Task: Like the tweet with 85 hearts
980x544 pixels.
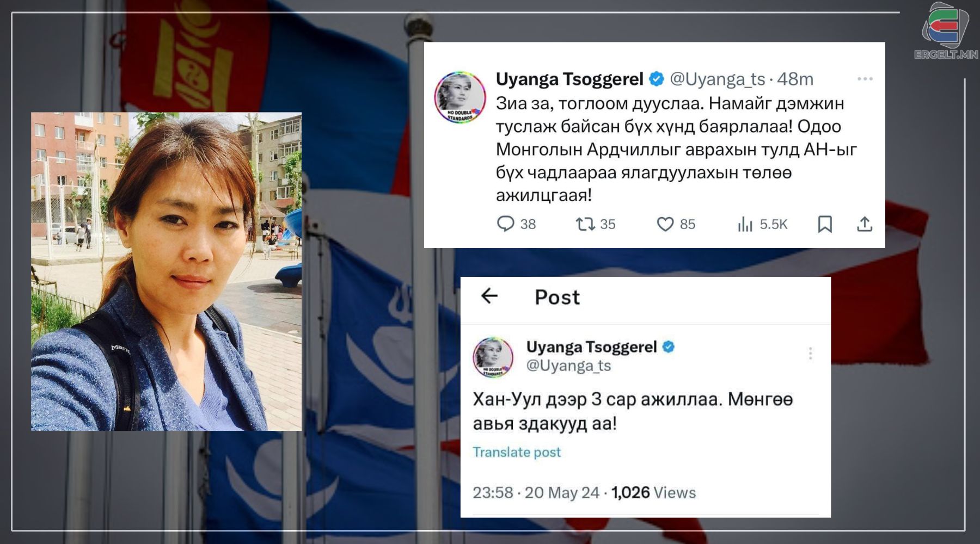Action: coord(665,224)
